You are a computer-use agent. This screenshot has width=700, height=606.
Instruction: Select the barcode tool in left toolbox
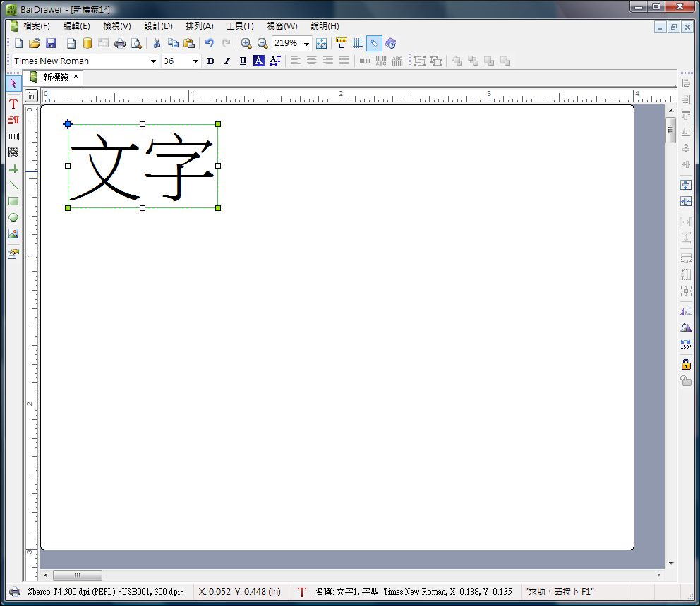[x=13, y=137]
